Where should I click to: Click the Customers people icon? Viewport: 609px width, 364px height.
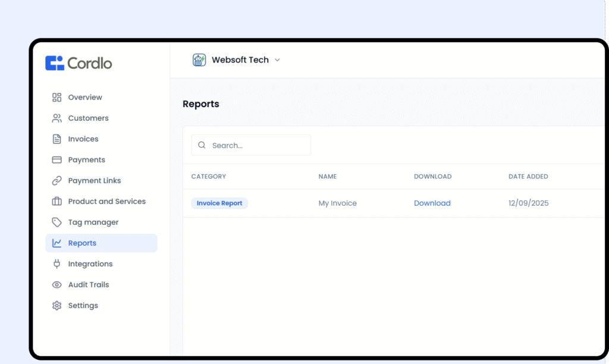57,118
